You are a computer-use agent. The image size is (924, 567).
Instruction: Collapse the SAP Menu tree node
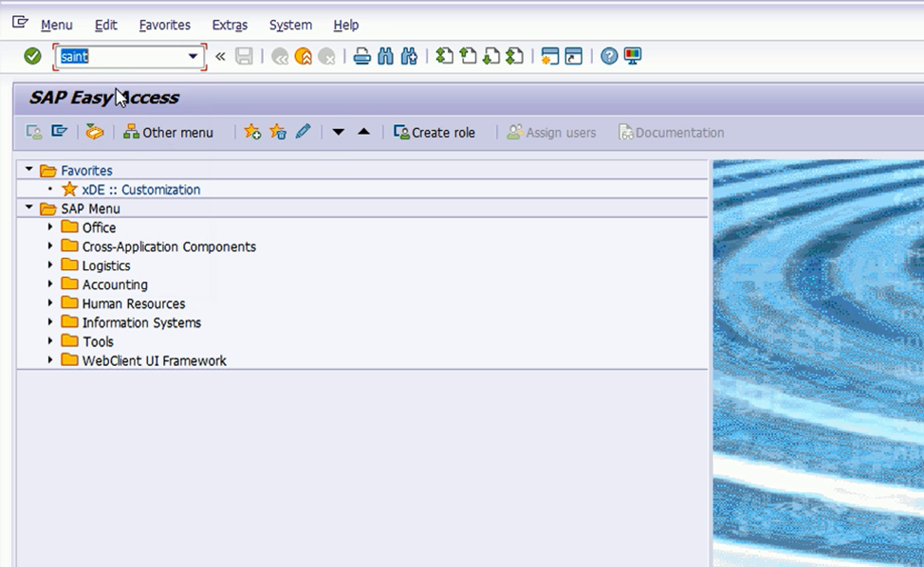[29, 209]
